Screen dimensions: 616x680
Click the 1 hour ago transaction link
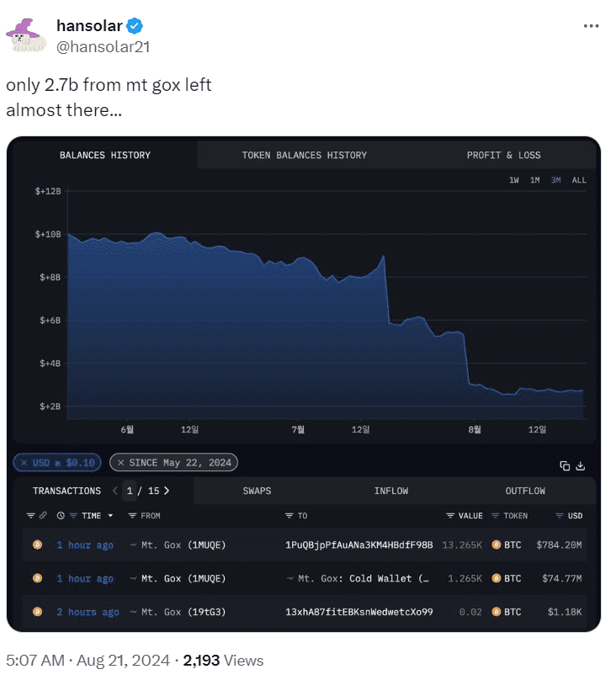pyautogui.click(x=85, y=545)
